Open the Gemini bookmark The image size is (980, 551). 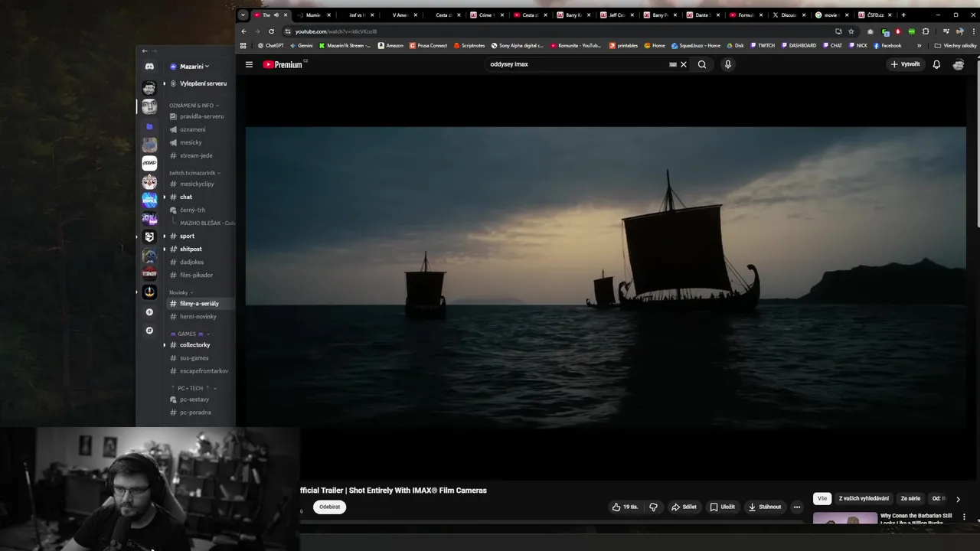(x=301, y=45)
